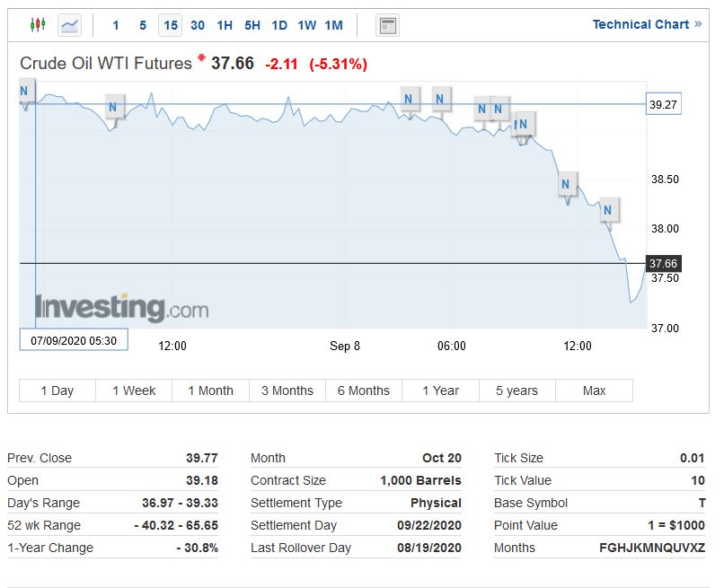The height and width of the screenshot is (588, 724).
Task: Click Day's Range value 36.97 - 39.33
Action: pyautogui.click(x=180, y=503)
